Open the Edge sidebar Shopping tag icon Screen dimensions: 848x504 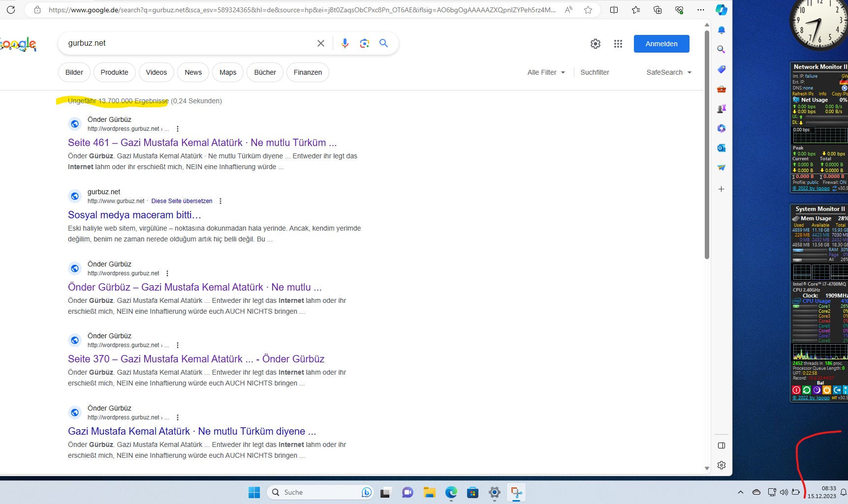[x=722, y=69]
